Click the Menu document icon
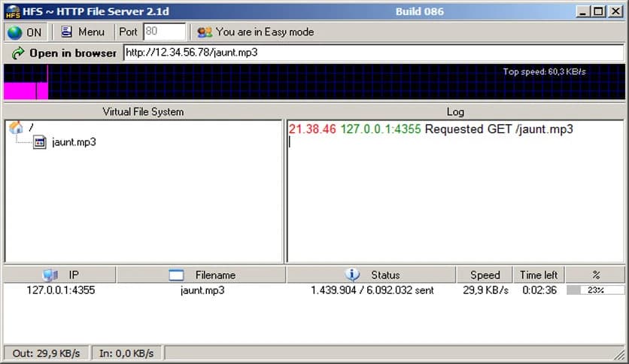 [67, 32]
